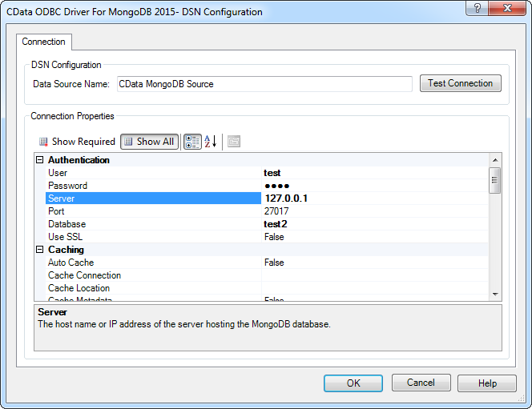Click the Test Connection button
Screen dimensions: 532x409
(460, 83)
